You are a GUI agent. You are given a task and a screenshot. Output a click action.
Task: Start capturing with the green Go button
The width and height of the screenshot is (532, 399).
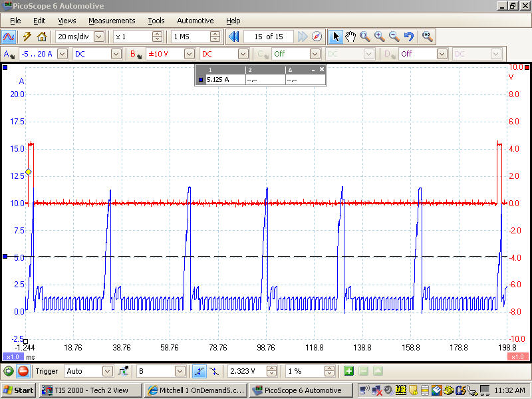pos(9,371)
